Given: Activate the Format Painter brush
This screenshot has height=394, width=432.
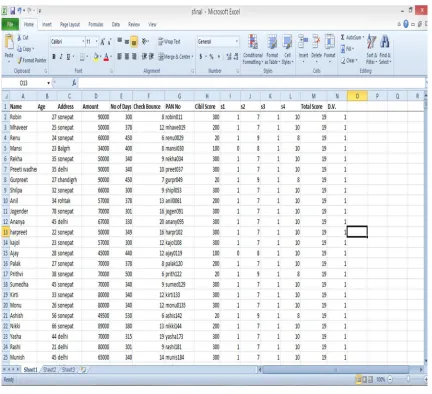Looking at the screenshot, I should (19, 60).
